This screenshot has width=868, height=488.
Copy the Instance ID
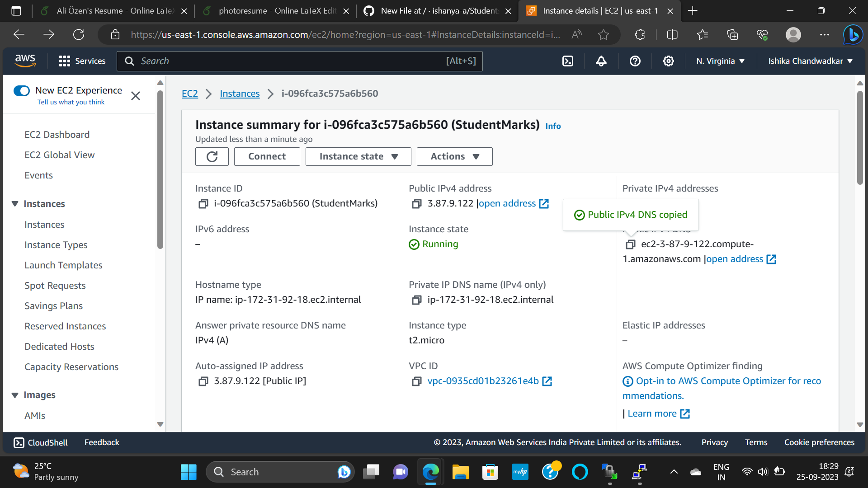203,203
